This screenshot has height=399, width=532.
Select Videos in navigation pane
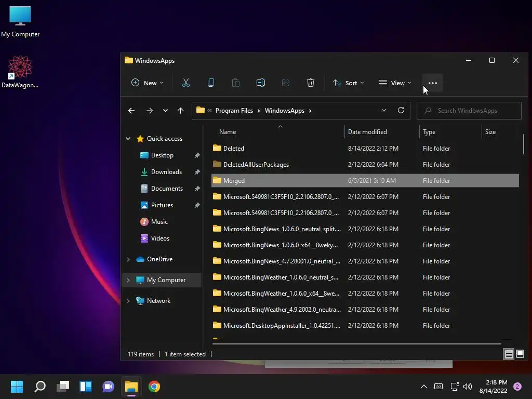click(160, 238)
